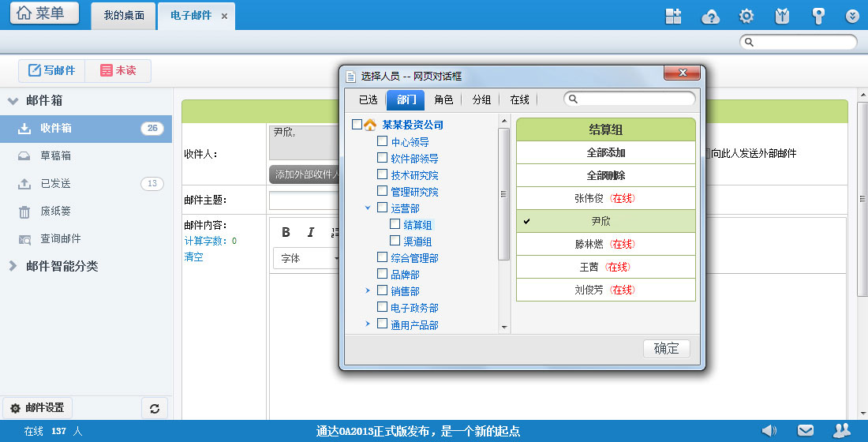868x442 pixels.
Task: Apply italic formatting in the editor toolbar
Action: (x=311, y=232)
